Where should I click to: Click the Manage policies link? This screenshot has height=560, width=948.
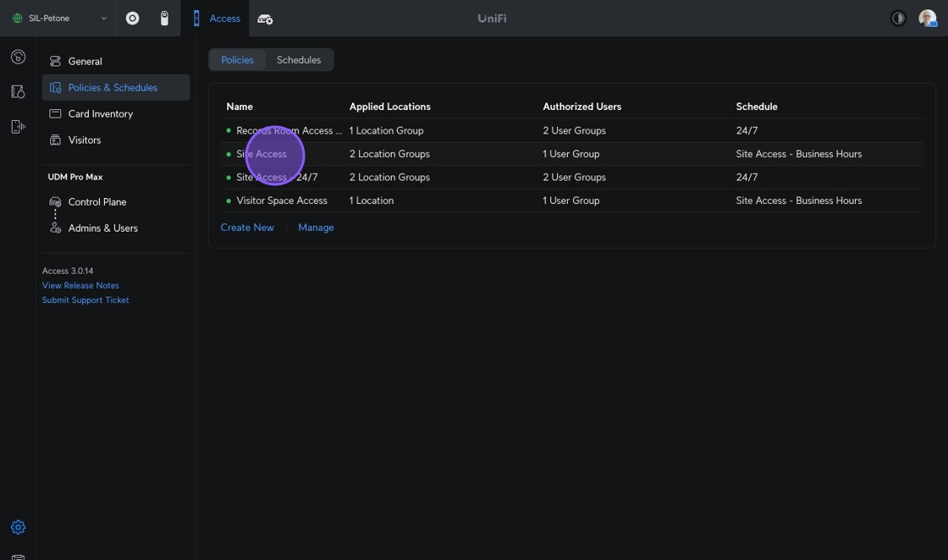[x=316, y=228]
